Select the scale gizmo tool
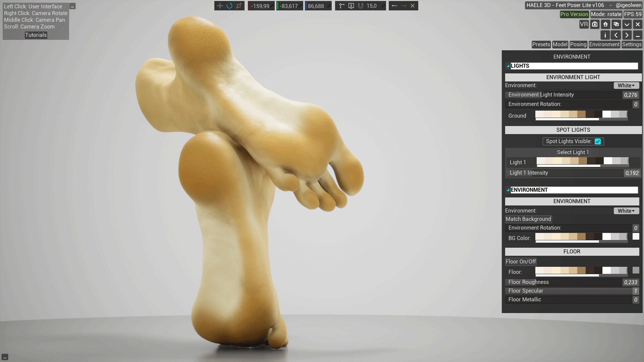 click(x=239, y=6)
